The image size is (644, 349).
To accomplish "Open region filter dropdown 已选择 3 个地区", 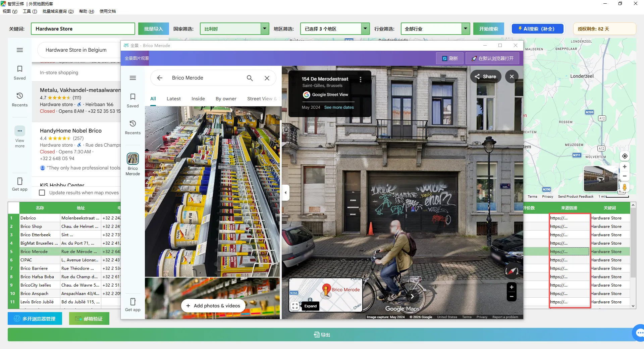I will pyautogui.click(x=335, y=29).
